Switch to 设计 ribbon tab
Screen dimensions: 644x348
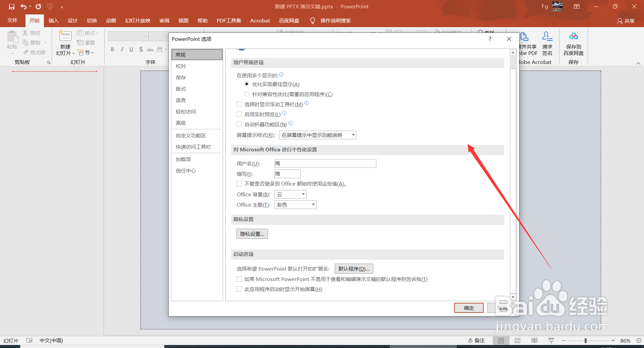click(73, 21)
